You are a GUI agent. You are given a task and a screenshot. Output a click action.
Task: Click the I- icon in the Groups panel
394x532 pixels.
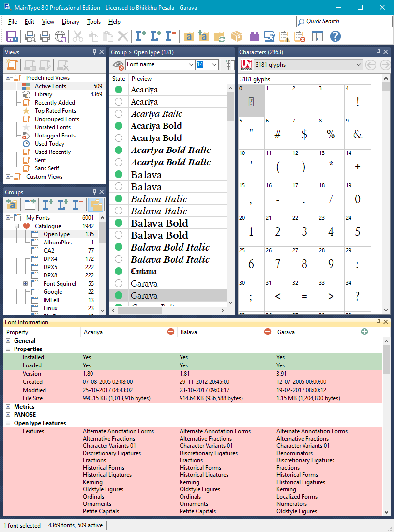pos(78,205)
